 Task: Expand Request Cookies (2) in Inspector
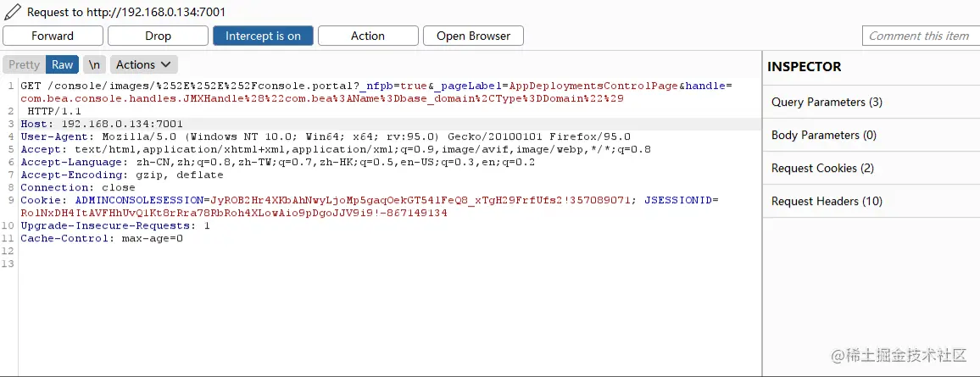click(871, 168)
